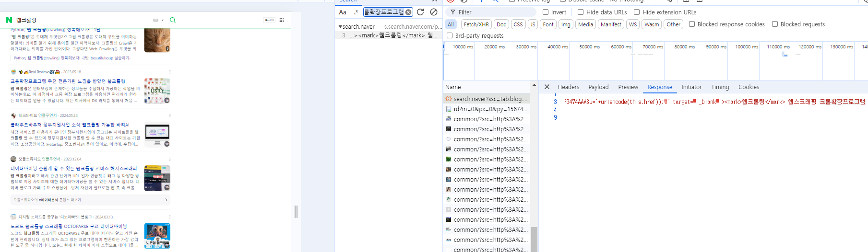Open the 클라우드브라우저 정부지원사업 blog post
This screenshot has height=252, width=868.
[x=70, y=125]
